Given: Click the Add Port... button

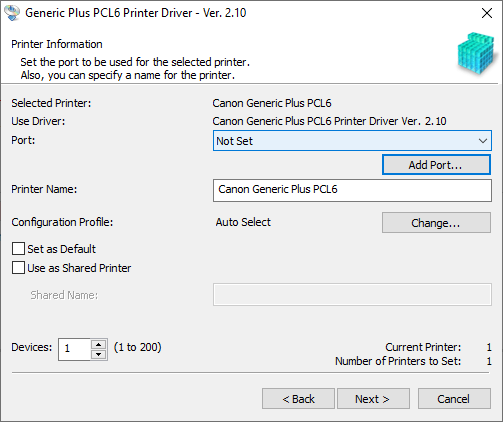Looking at the screenshot, I should coord(436,165).
